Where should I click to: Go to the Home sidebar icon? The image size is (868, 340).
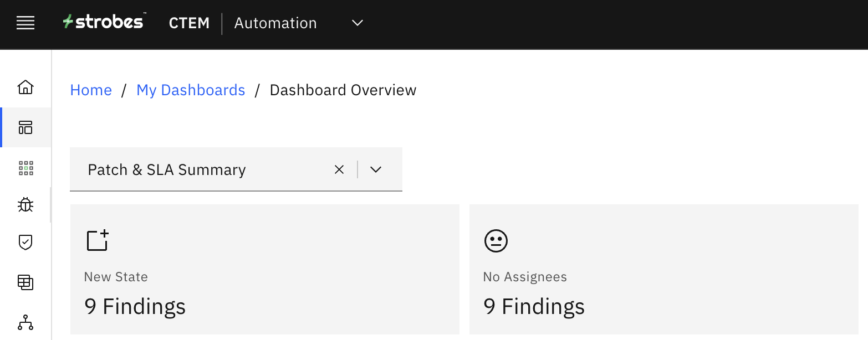(25, 87)
